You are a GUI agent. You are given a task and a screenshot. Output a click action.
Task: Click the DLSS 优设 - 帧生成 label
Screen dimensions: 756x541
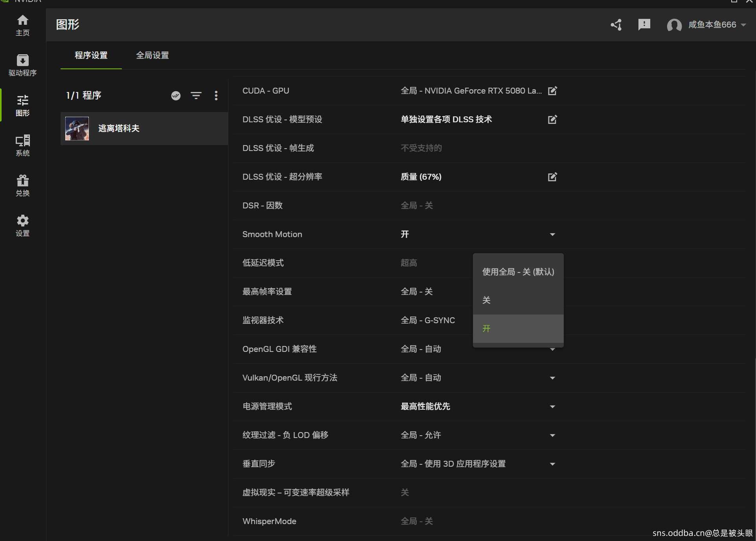(278, 148)
